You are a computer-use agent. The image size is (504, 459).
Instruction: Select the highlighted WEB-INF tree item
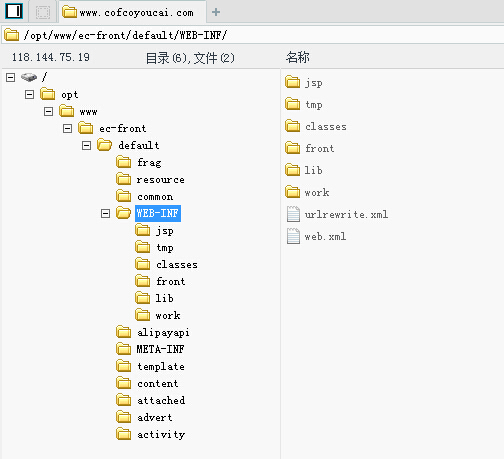pyautogui.click(x=158, y=213)
